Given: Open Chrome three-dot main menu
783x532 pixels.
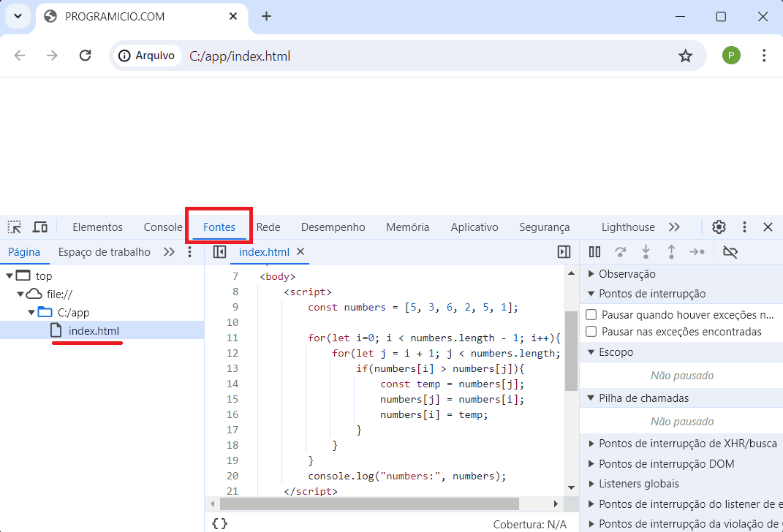Looking at the screenshot, I should tap(763, 56).
